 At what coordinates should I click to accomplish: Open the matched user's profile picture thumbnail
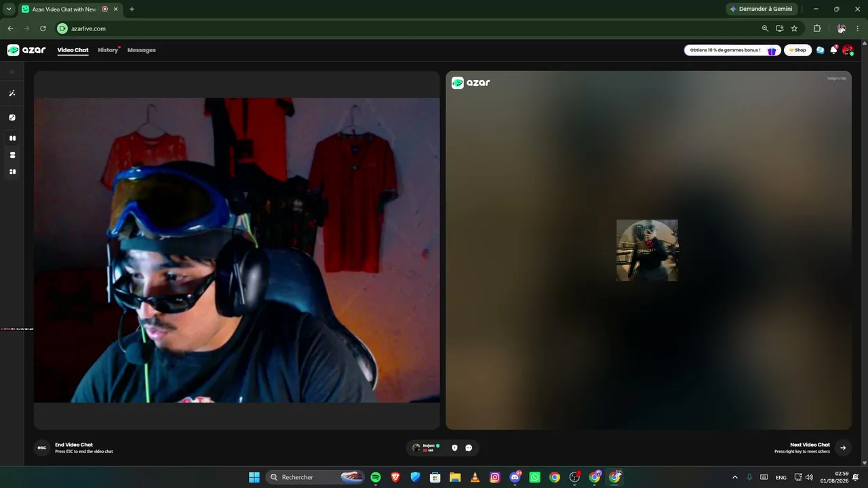pyautogui.click(x=647, y=250)
